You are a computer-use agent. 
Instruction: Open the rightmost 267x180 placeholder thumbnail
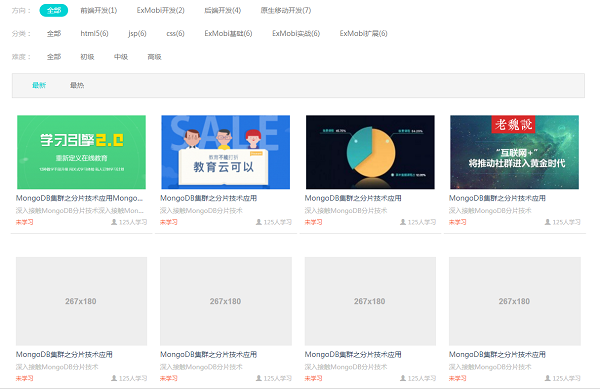coord(515,301)
